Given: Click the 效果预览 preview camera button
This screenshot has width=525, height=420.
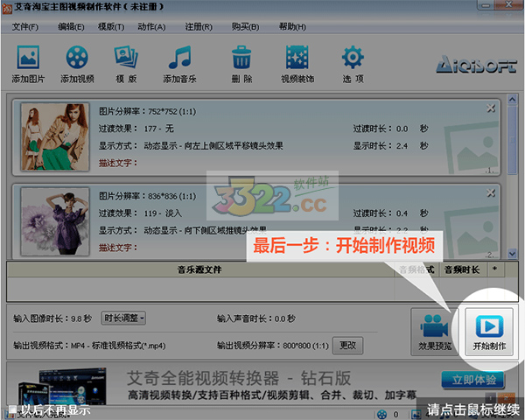Looking at the screenshot, I should pyautogui.click(x=435, y=332).
